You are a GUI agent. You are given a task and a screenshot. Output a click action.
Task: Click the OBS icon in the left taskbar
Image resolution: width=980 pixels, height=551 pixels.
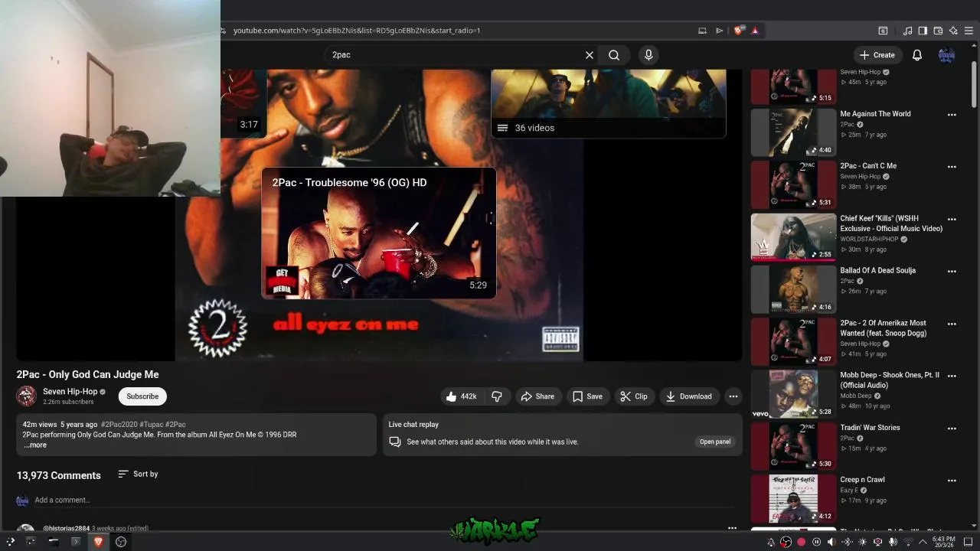(x=121, y=542)
